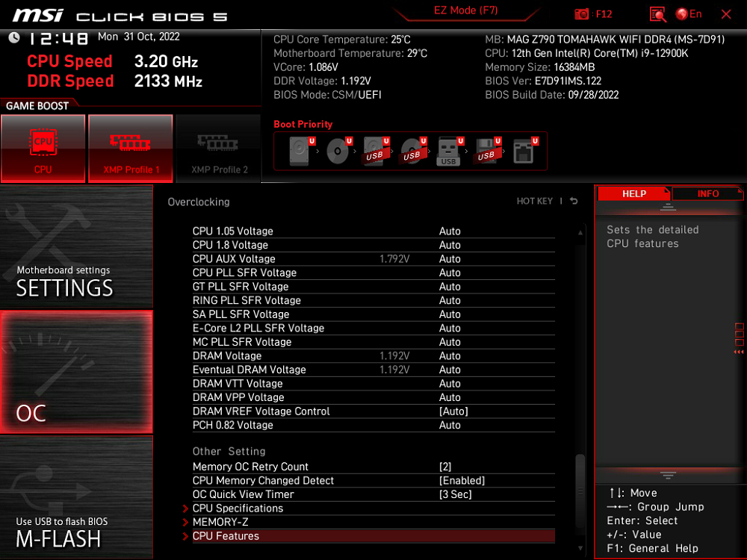The width and height of the screenshot is (747, 560).
Task: Click the settings list scrollbar thumb
Action: [580, 491]
